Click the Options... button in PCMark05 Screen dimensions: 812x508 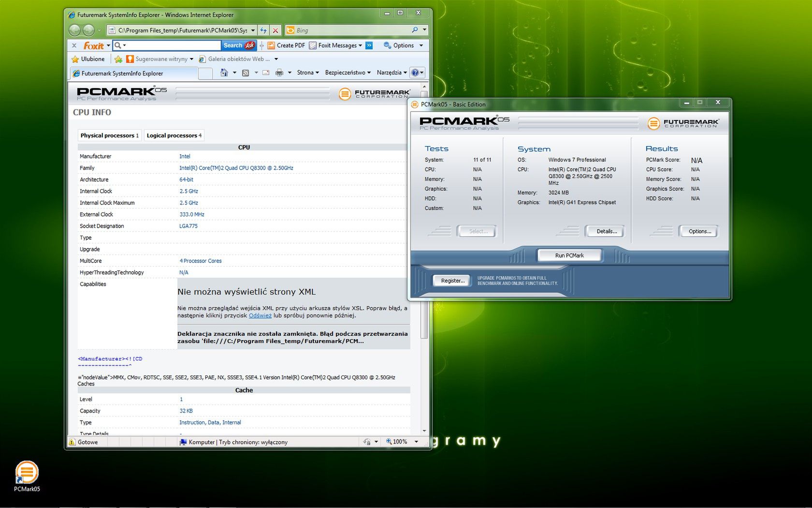click(x=699, y=231)
